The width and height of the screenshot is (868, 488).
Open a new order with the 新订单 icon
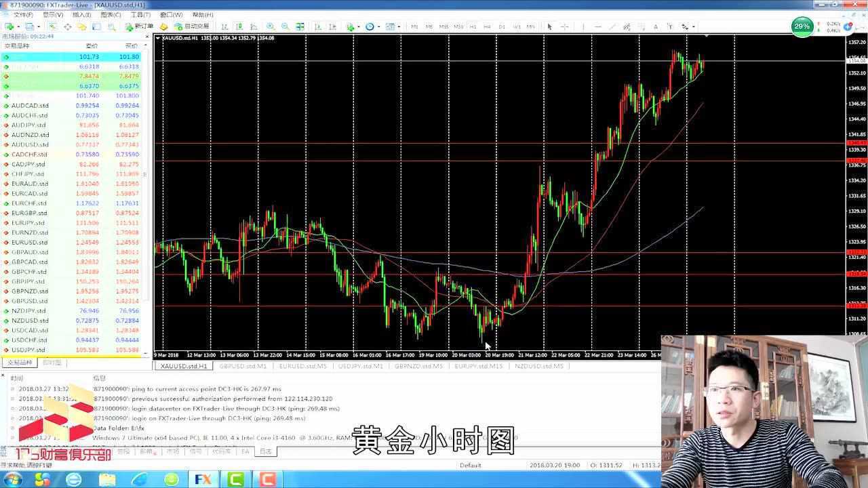tap(137, 26)
